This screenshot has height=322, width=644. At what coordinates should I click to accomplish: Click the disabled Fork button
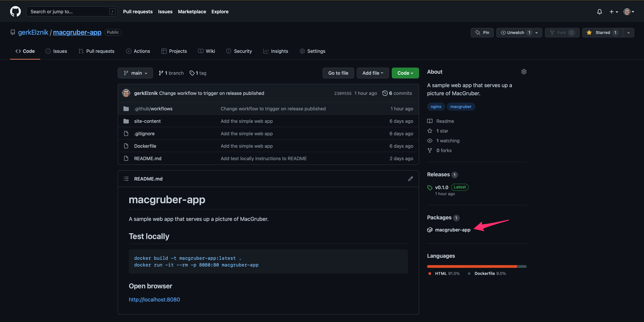[562, 32]
